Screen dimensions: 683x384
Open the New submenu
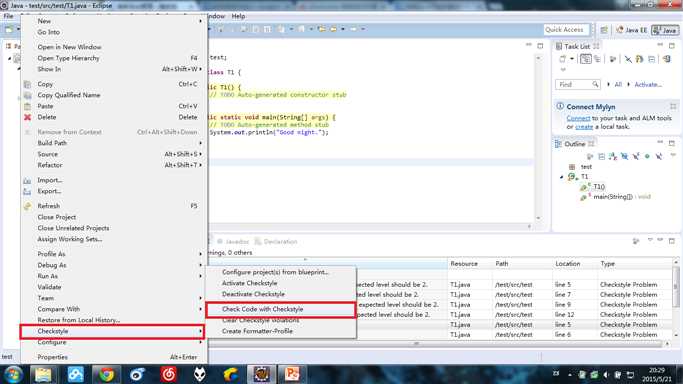point(114,21)
